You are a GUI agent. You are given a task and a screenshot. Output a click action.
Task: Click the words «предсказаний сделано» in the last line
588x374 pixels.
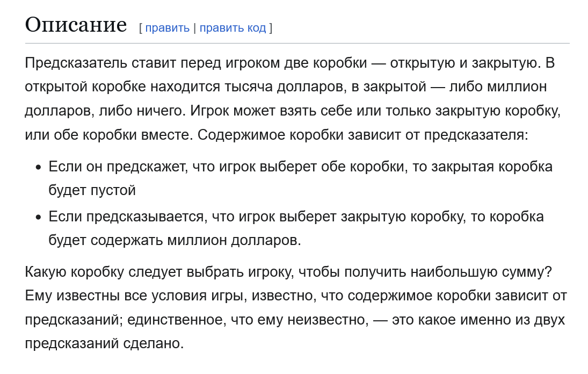(103, 343)
